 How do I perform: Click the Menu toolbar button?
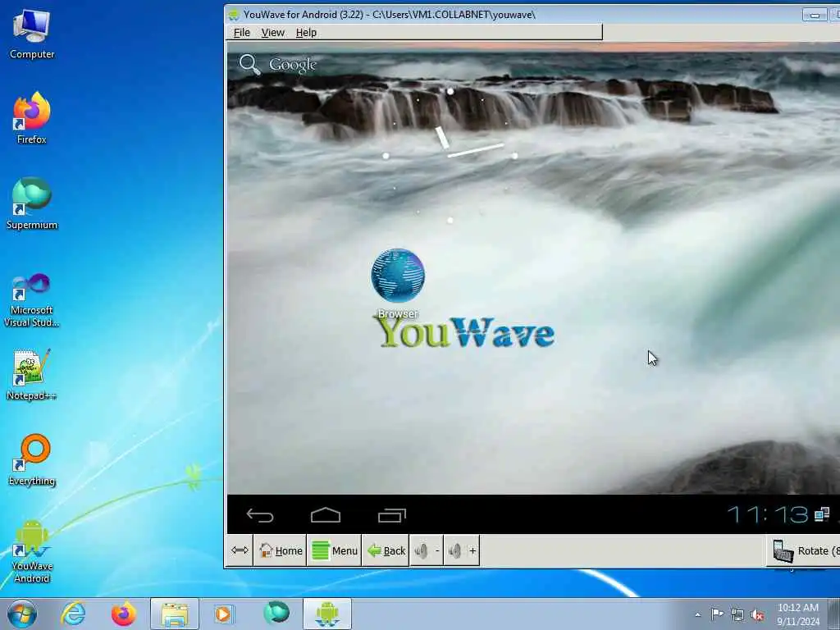tap(335, 550)
